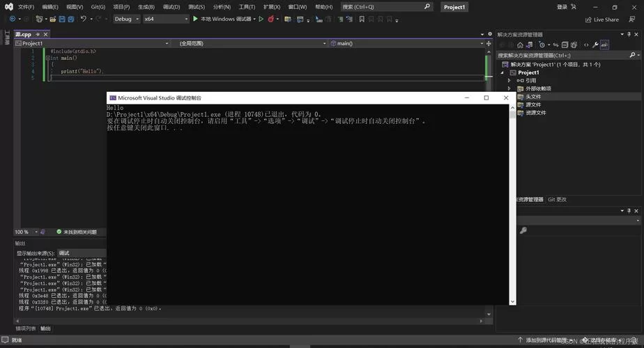Screen dimensions: 644x348
Task: Open the 扩展(X) menu
Action: 272,7
